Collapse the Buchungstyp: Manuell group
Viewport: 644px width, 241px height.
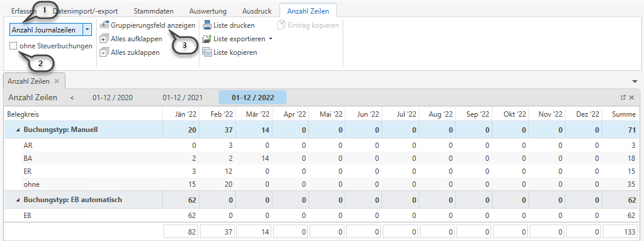point(17,130)
